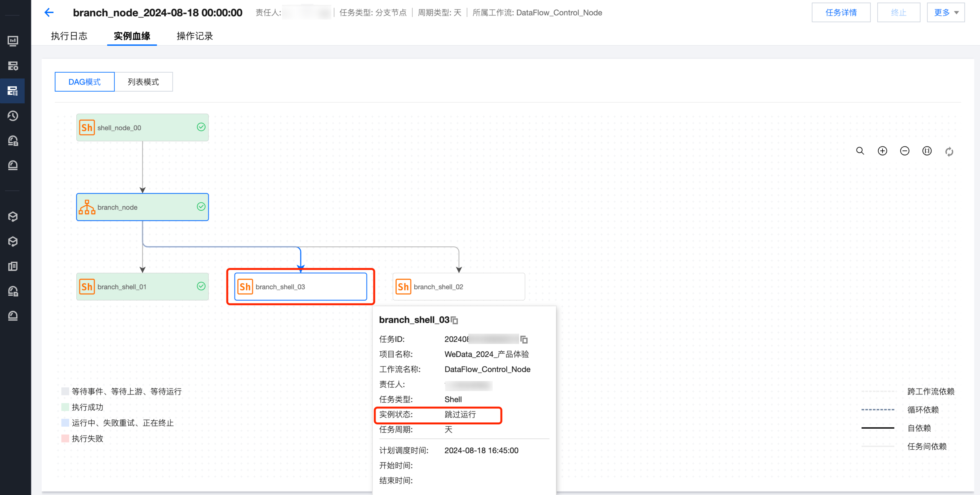Open the 操作记录 tab

(194, 36)
